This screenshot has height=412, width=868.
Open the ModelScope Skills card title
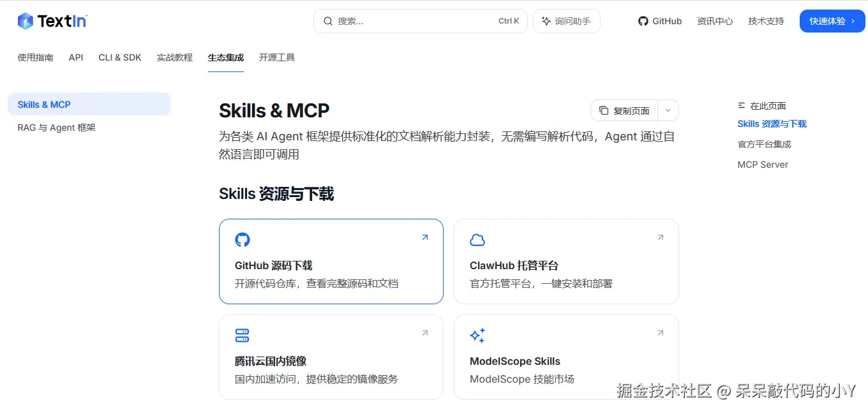[515, 361]
